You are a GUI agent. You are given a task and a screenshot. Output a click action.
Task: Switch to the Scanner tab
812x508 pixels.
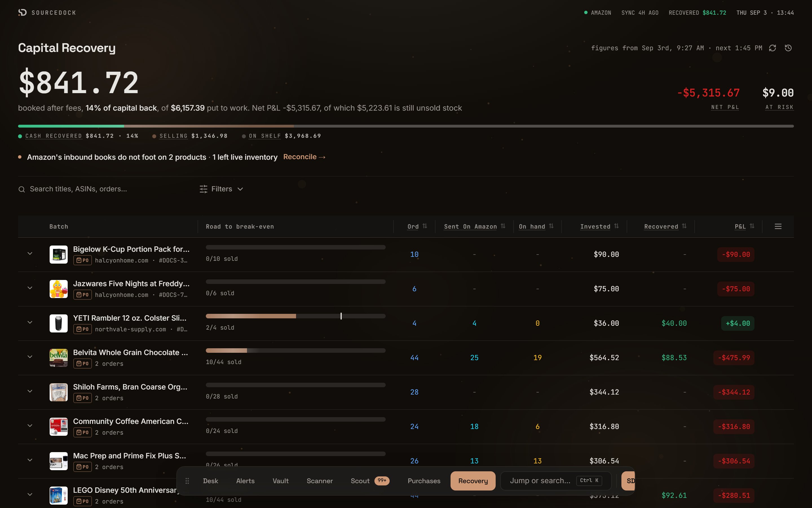click(x=319, y=481)
